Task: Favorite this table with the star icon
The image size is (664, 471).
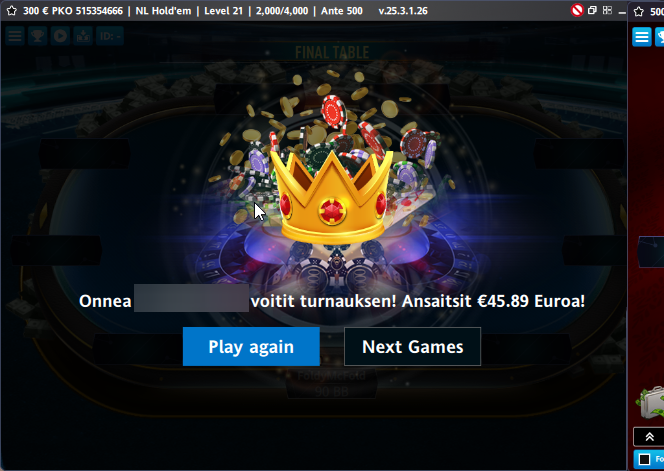Action: [11, 11]
